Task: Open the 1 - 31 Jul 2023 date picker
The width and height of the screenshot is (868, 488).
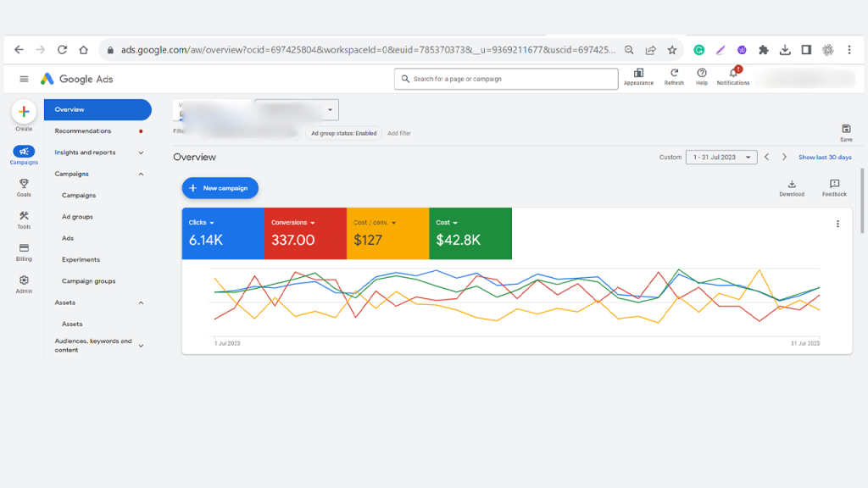Action: coord(721,157)
